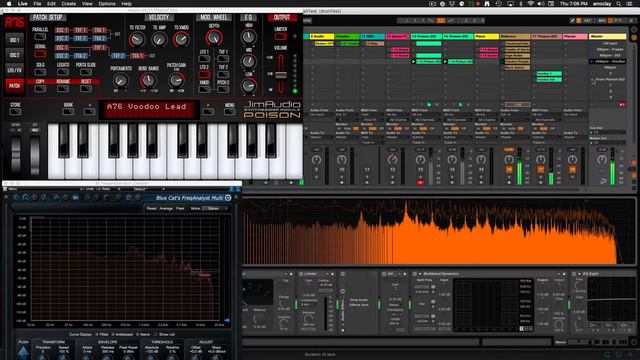This screenshot has height=360, width=640.
Task: Toggle the PORTA SLIDE button
Action: coord(86,72)
